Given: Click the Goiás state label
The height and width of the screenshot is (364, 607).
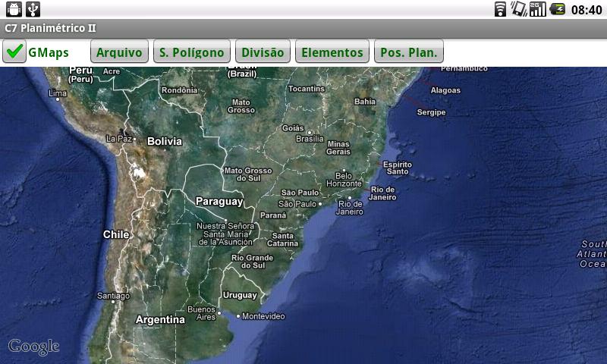Looking at the screenshot, I should [293, 128].
